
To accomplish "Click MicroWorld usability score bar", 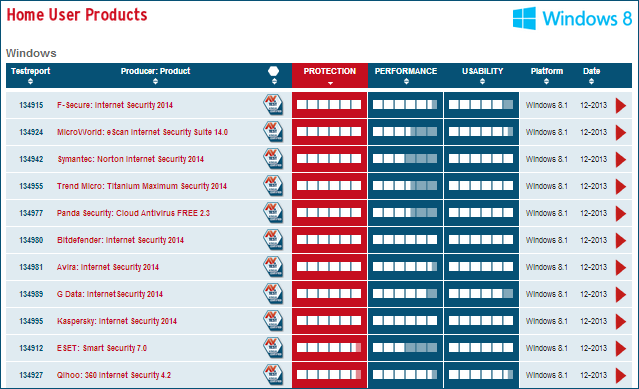I will [481, 132].
